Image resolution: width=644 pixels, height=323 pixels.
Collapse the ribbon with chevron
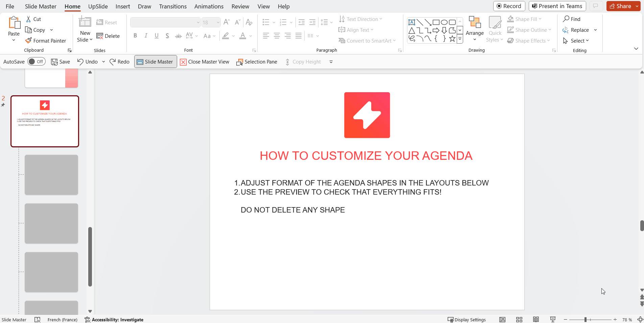point(636,49)
